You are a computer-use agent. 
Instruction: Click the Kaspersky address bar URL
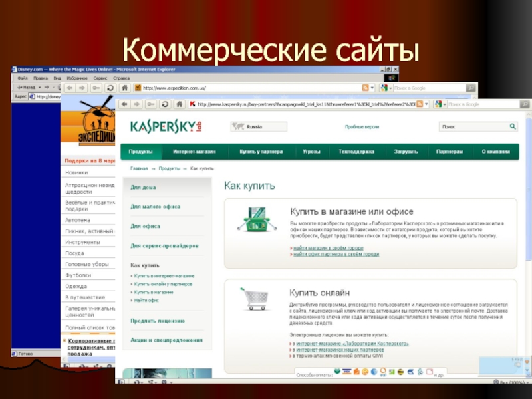click(306, 104)
